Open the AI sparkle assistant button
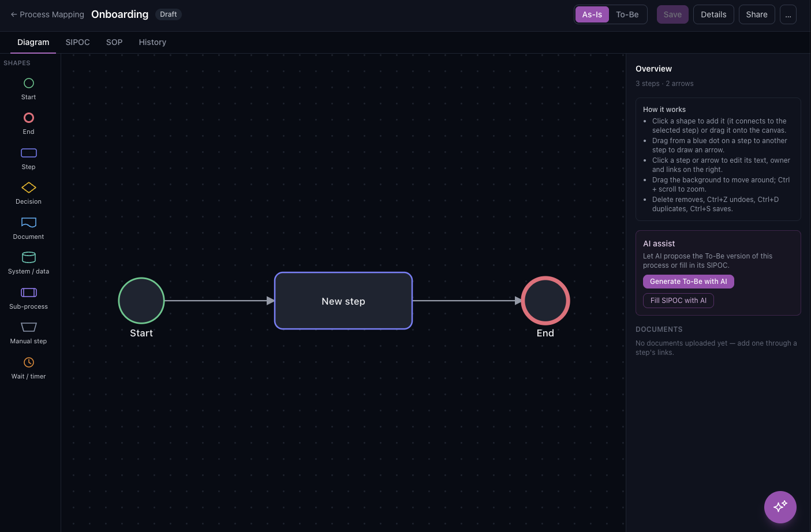The image size is (811, 532). (780, 507)
